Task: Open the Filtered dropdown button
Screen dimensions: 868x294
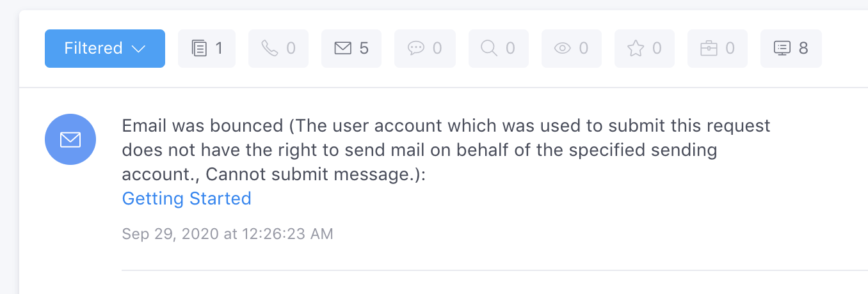Action: tap(104, 49)
